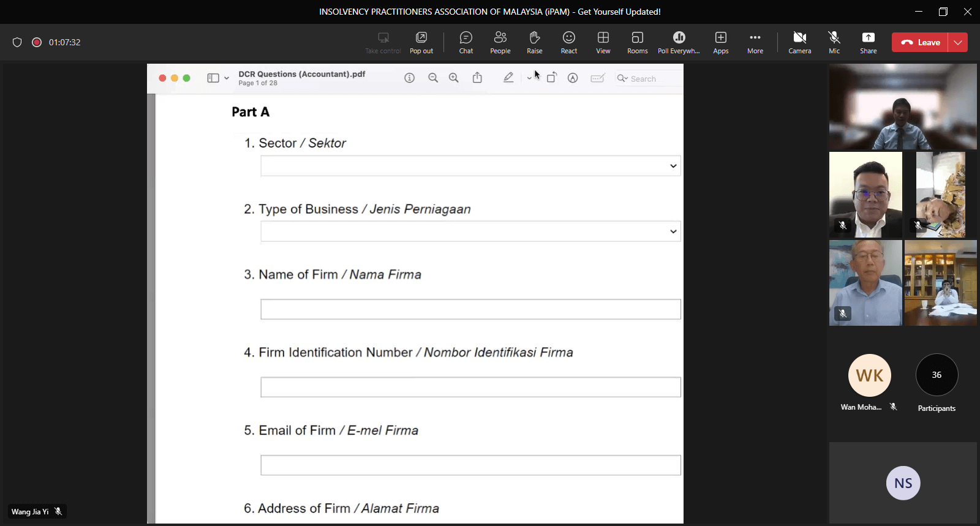The height and width of the screenshot is (526, 980).
Task: Click the 01:07:32 meeting timer
Action: [65, 42]
